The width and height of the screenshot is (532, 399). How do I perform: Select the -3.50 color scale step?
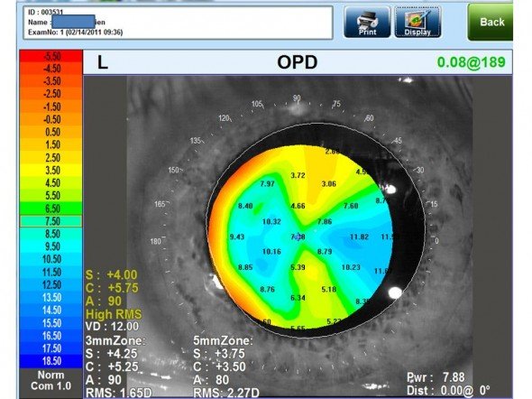[50, 81]
